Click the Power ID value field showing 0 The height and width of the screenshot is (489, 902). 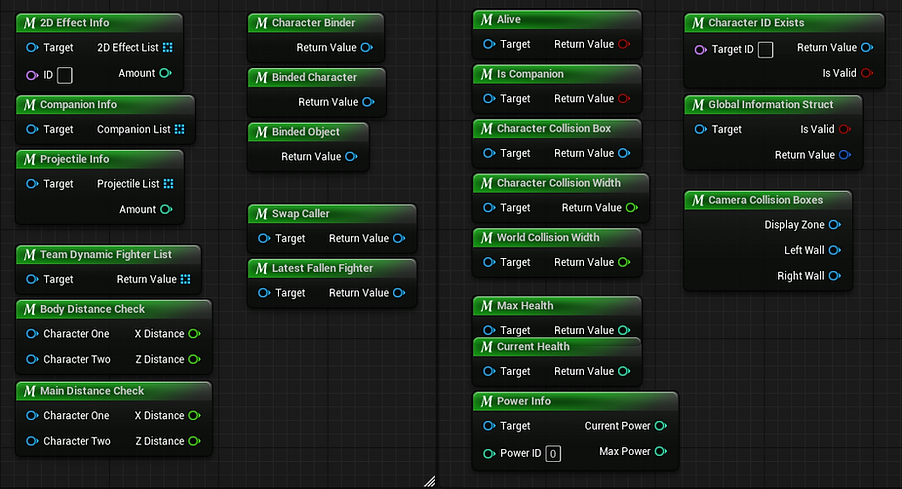(553, 453)
